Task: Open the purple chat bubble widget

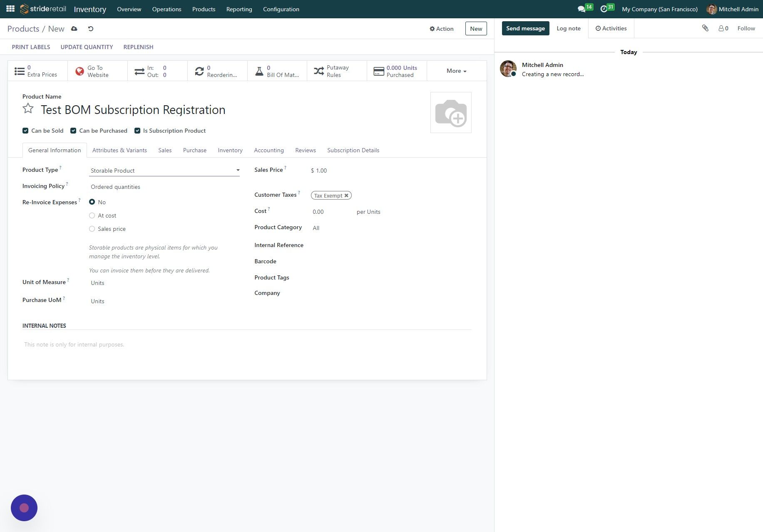Action: [x=24, y=508]
